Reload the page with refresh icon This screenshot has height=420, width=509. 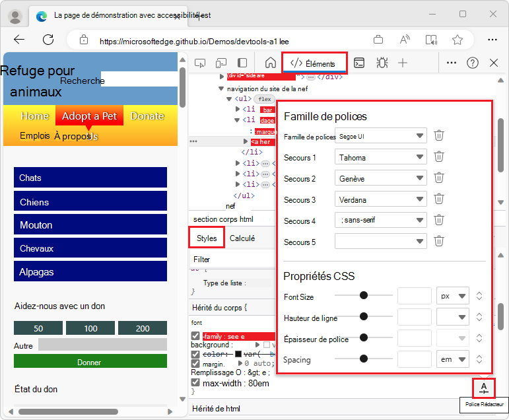[48, 40]
